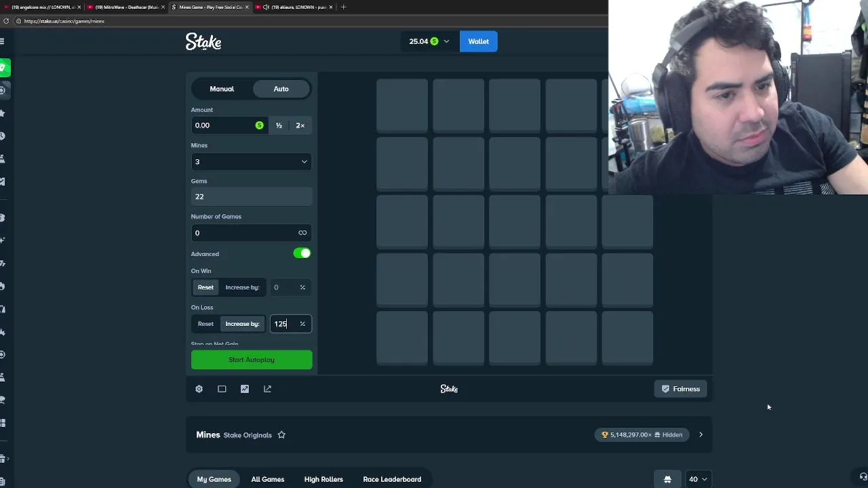Select the bottom-right tile of the mines grid
Screen dimensions: 868x488
(x=627, y=338)
